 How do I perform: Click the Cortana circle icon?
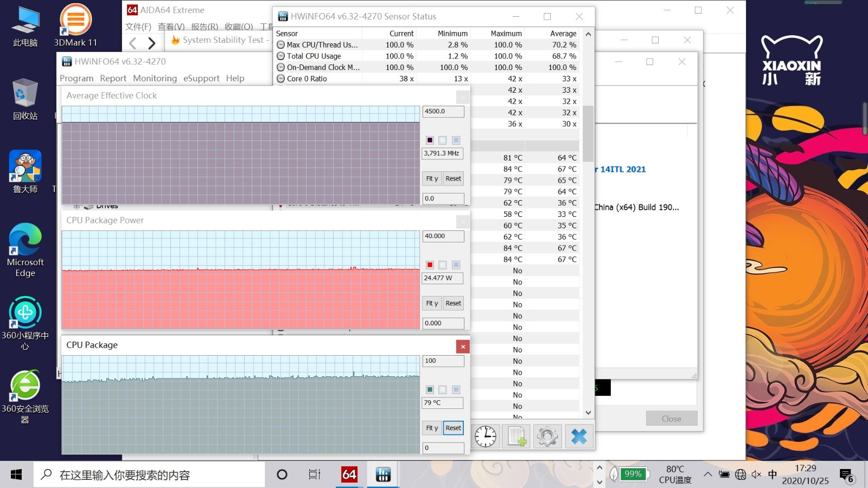coord(282,475)
